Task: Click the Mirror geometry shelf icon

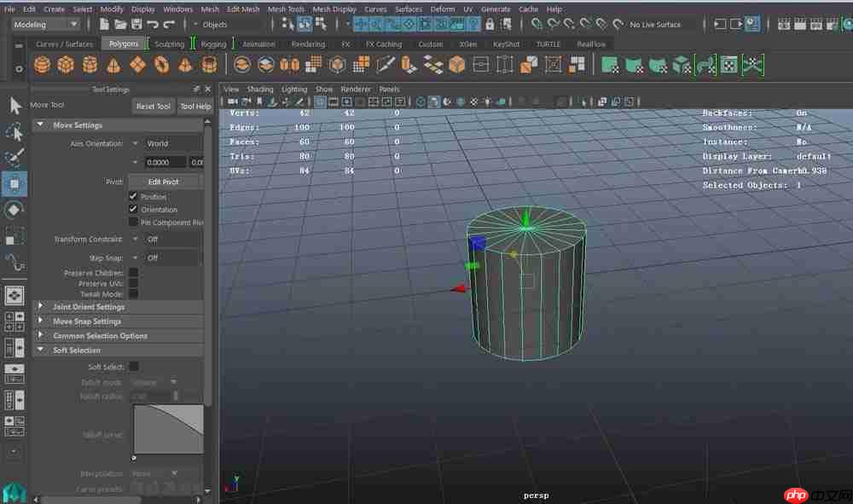Action: click(x=289, y=66)
